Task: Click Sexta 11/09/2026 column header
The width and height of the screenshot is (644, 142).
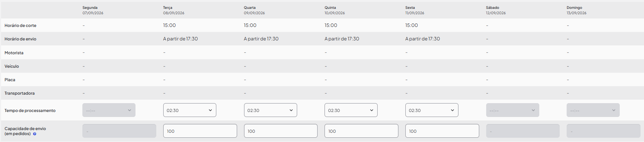Action: click(415, 10)
